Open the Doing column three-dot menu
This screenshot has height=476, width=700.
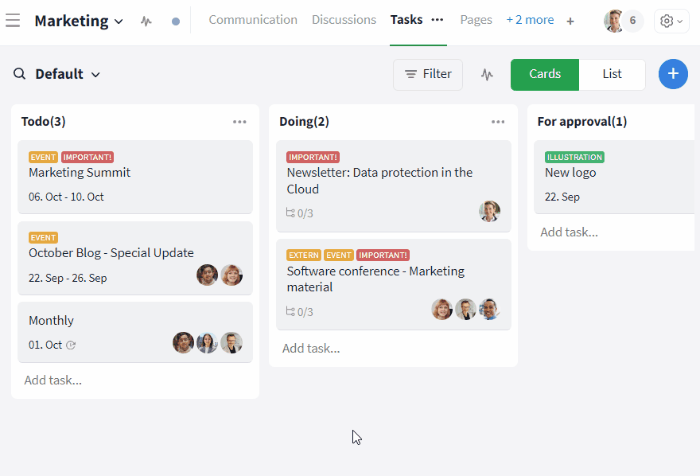[498, 122]
